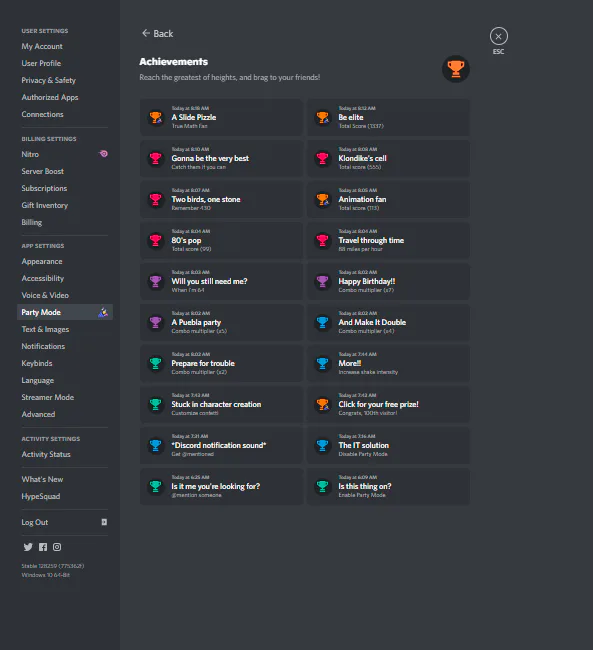Open the My Account settings page
Image resolution: width=593 pixels, height=650 pixels.
[42, 46]
